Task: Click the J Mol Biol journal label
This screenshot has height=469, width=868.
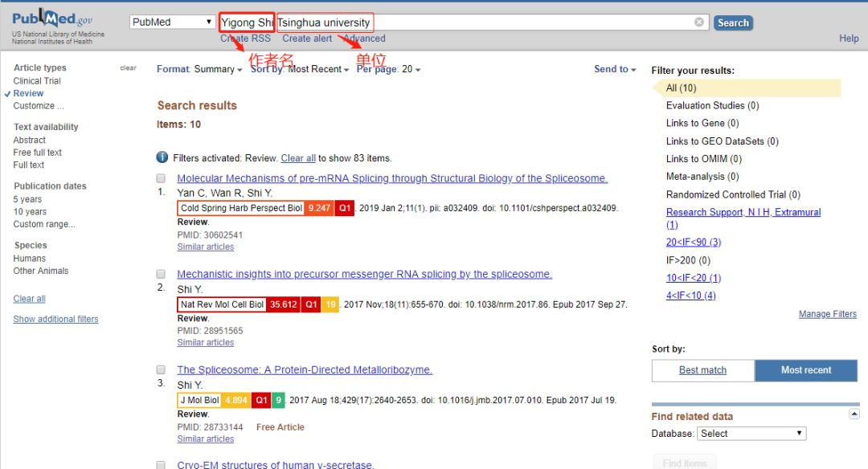Action: pos(200,400)
